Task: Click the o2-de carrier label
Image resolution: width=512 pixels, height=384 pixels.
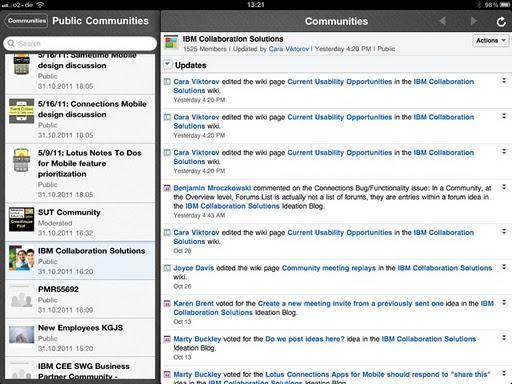Action: coord(22,5)
